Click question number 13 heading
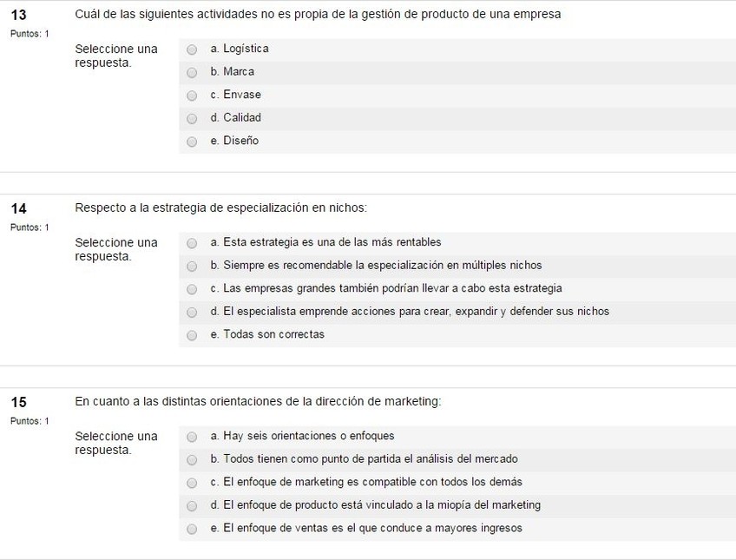Viewport: 736px width, 560px height. point(18,15)
